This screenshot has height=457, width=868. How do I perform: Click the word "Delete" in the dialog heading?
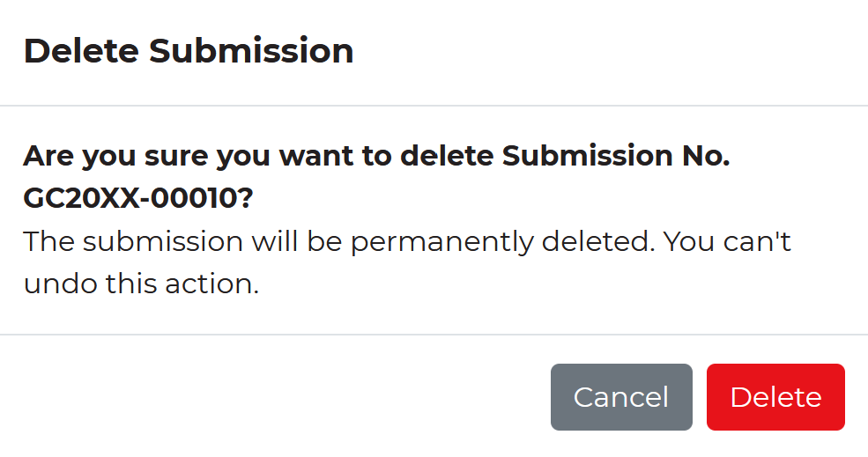tap(81, 51)
